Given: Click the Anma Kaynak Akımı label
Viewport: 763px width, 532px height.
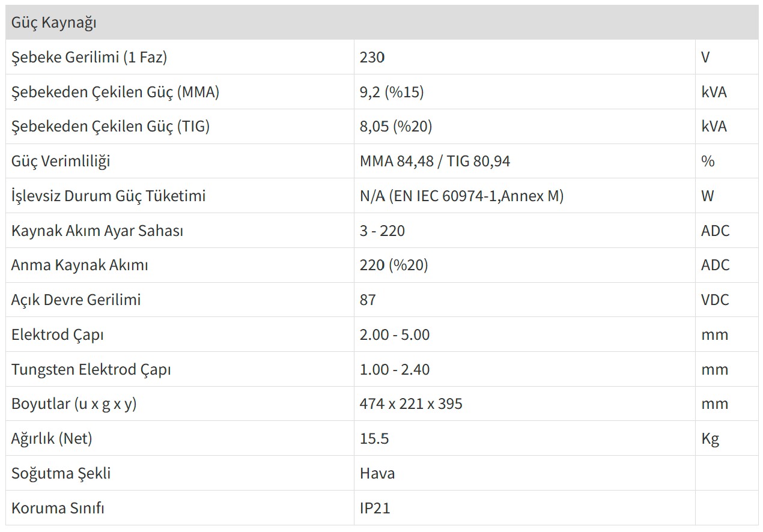Looking at the screenshot, I should click(79, 265).
